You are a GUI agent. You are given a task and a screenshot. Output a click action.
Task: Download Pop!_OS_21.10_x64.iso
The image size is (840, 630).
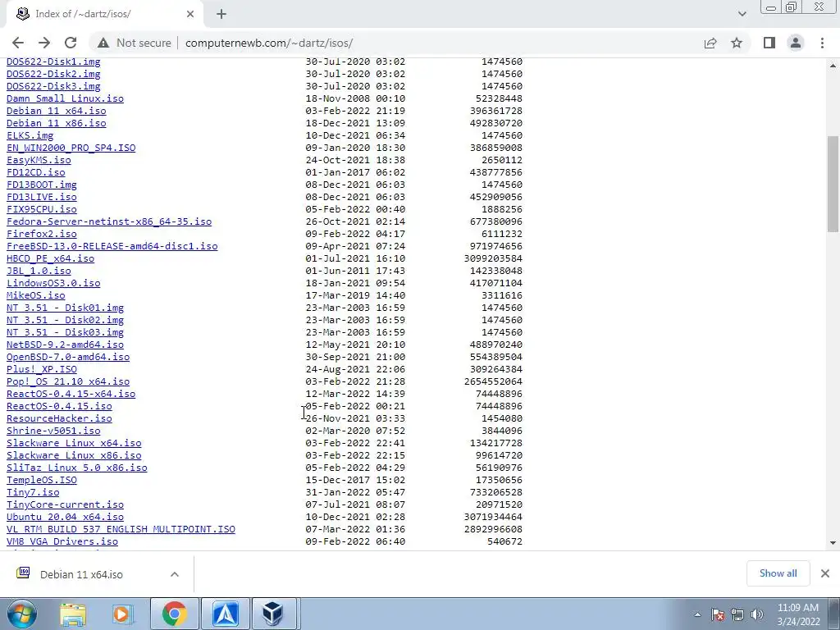[x=68, y=382]
